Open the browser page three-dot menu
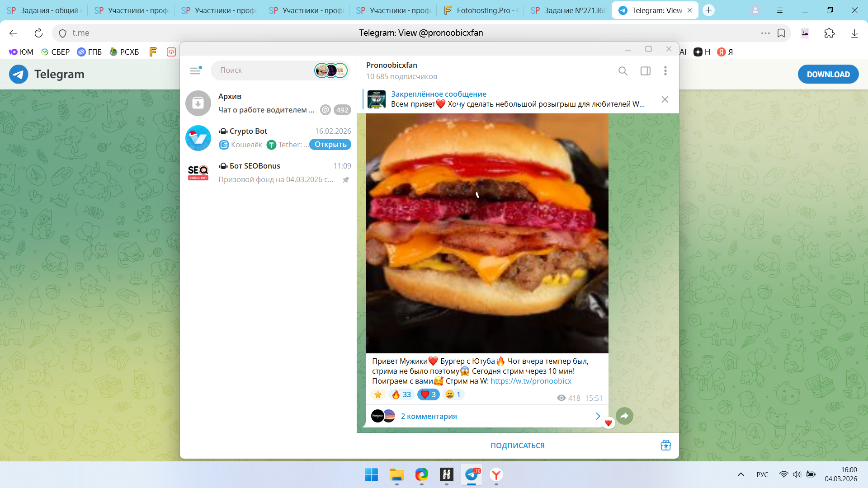The height and width of the screenshot is (488, 868). [765, 33]
